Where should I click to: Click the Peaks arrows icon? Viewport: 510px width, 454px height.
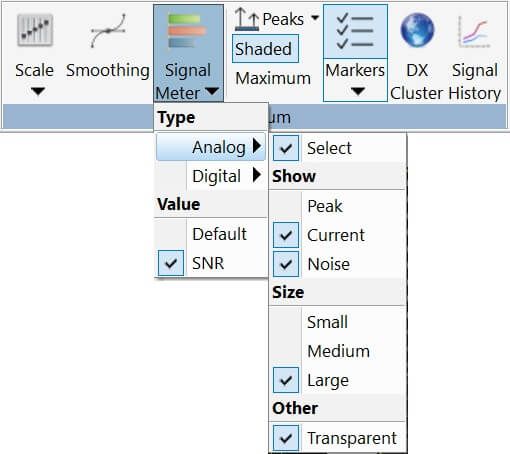tap(247, 19)
